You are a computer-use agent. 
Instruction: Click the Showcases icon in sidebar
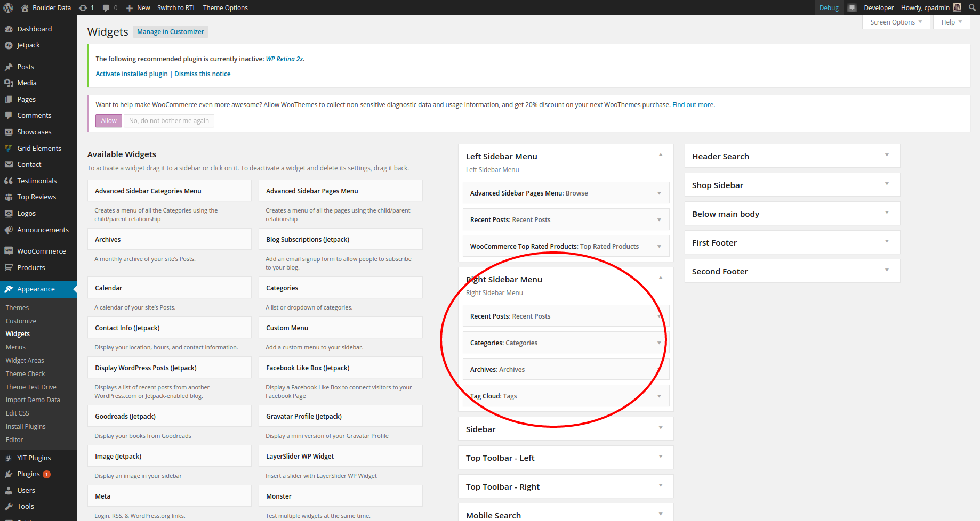tap(9, 132)
